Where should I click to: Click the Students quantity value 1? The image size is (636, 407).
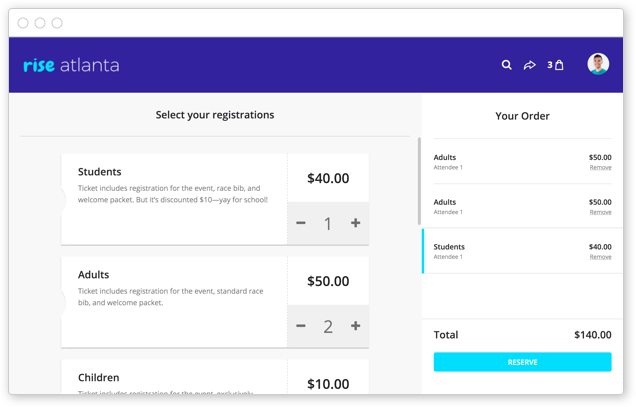[x=328, y=224]
